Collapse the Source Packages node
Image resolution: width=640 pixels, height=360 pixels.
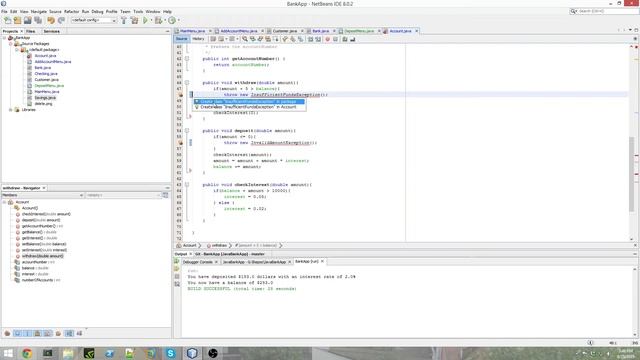coord(11,44)
